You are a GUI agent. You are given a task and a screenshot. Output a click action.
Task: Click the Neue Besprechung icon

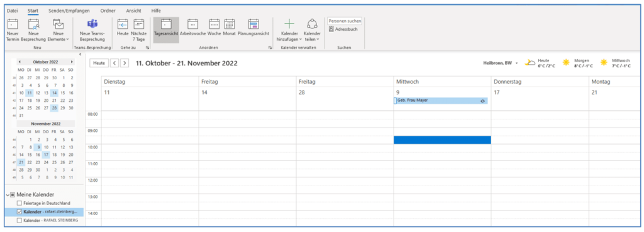33,25
